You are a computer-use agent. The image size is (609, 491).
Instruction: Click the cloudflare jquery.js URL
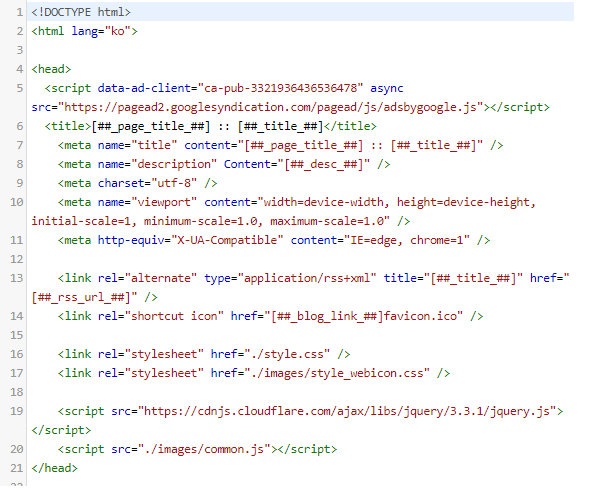tap(347, 412)
